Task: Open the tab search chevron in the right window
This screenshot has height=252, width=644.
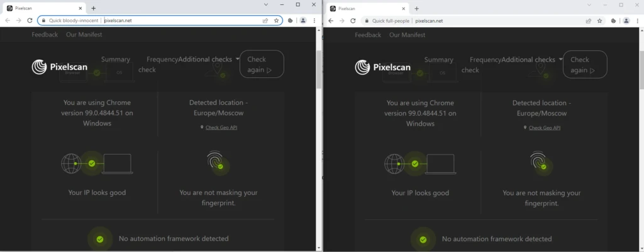Action: [x=589, y=5]
